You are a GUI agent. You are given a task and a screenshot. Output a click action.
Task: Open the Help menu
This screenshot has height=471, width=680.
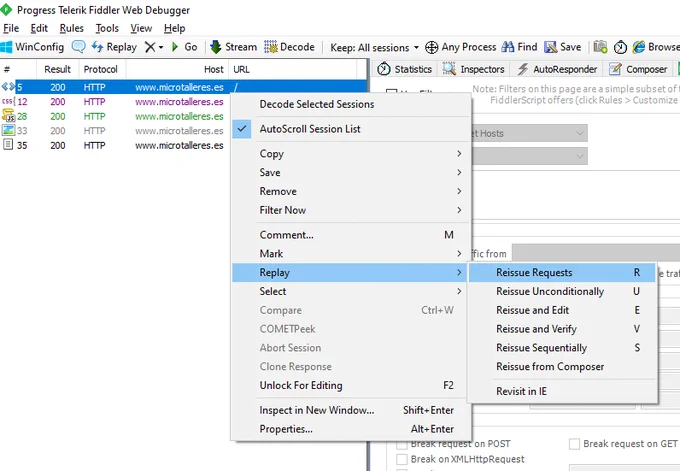point(174,28)
